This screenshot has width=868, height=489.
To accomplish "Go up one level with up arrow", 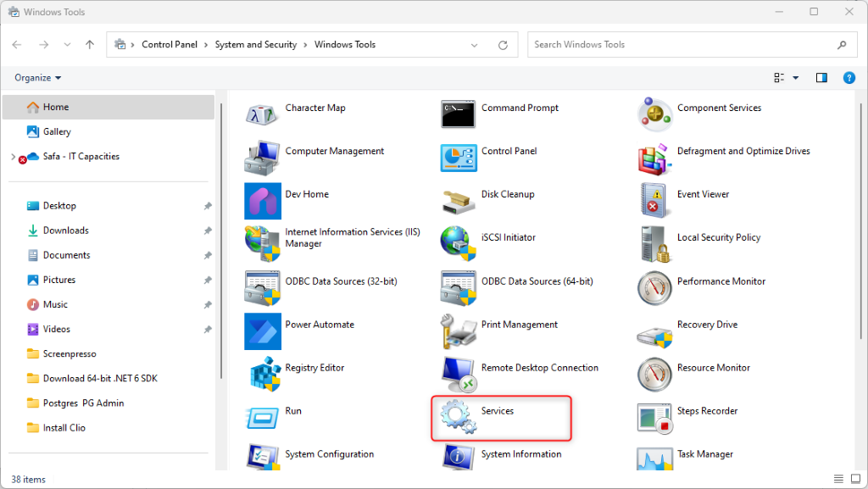I will [90, 45].
